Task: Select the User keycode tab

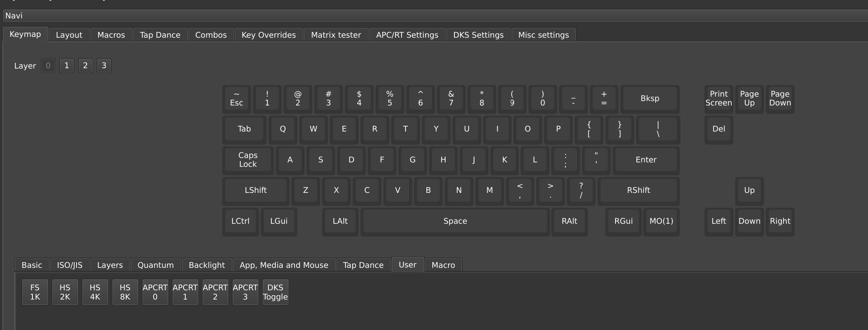Action: click(408, 264)
